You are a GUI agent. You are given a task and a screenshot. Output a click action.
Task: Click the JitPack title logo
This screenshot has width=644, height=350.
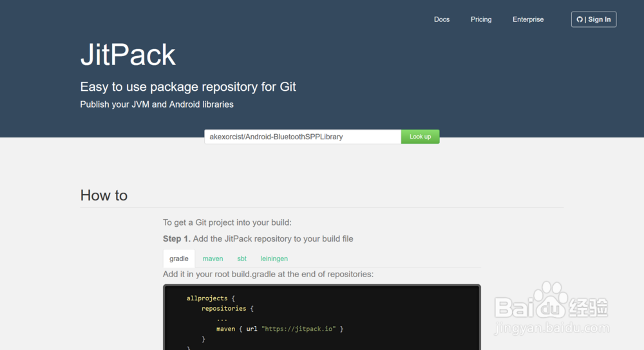coord(128,54)
